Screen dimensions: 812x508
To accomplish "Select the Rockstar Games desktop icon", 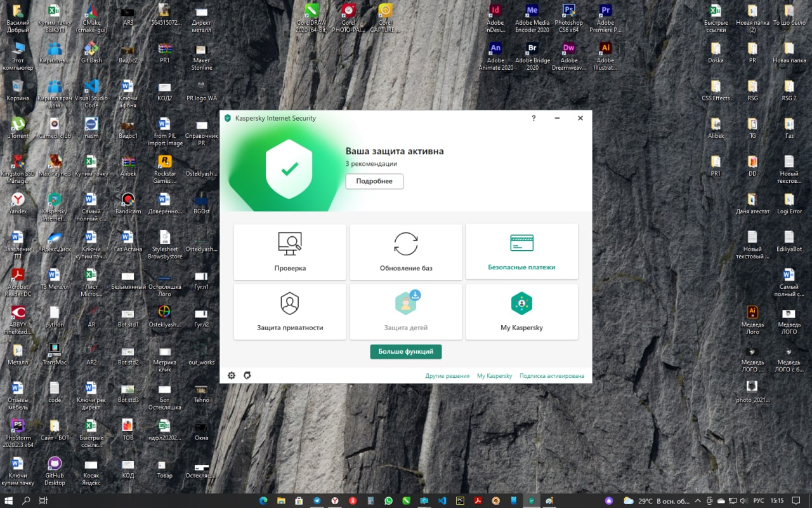I will pos(165,169).
